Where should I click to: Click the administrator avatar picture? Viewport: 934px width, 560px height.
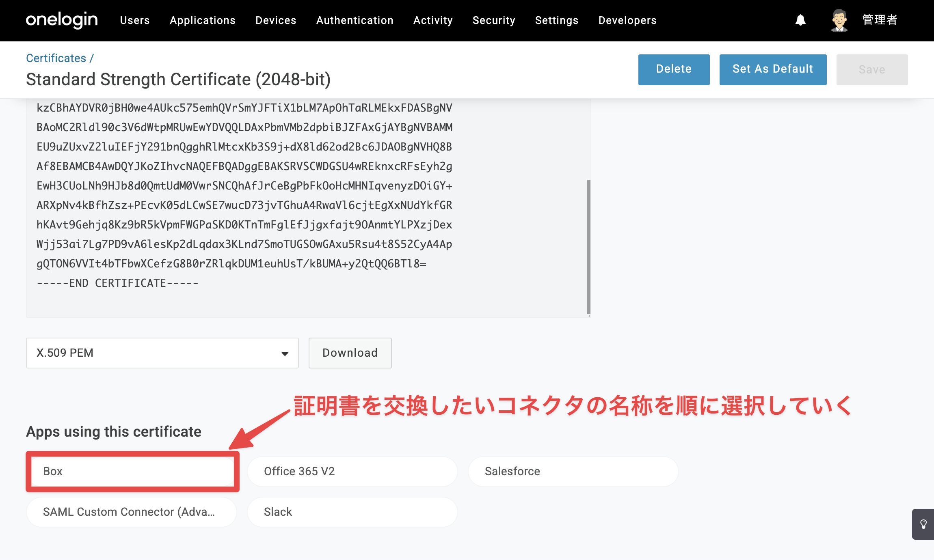pos(839,20)
